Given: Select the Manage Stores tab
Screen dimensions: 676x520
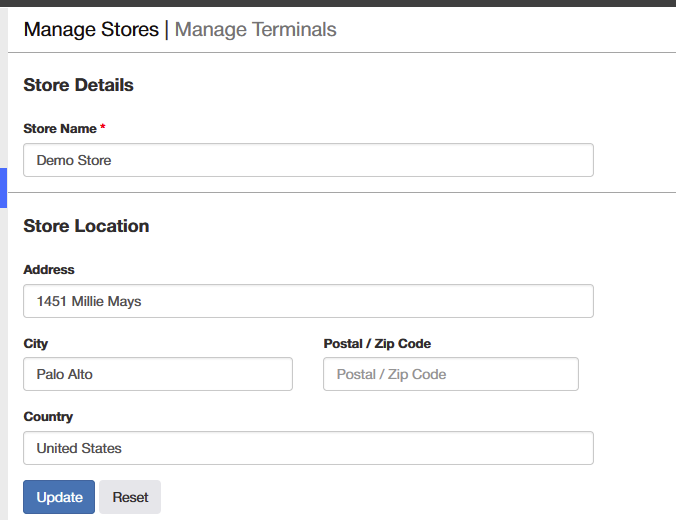Looking at the screenshot, I should tap(91, 30).
